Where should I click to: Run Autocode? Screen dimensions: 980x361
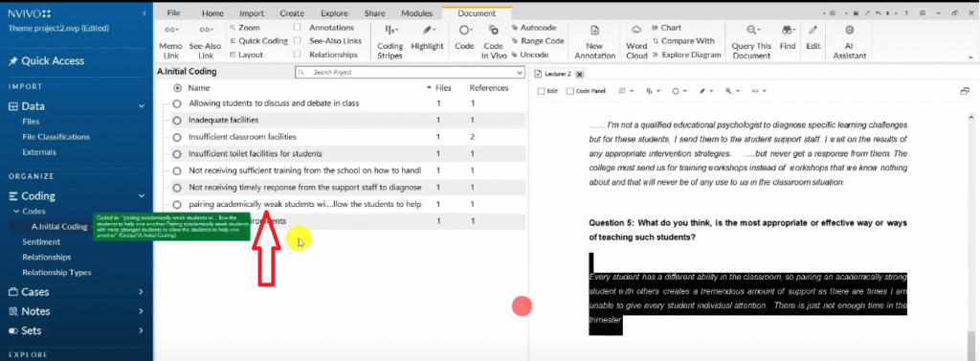(x=533, y=28)
